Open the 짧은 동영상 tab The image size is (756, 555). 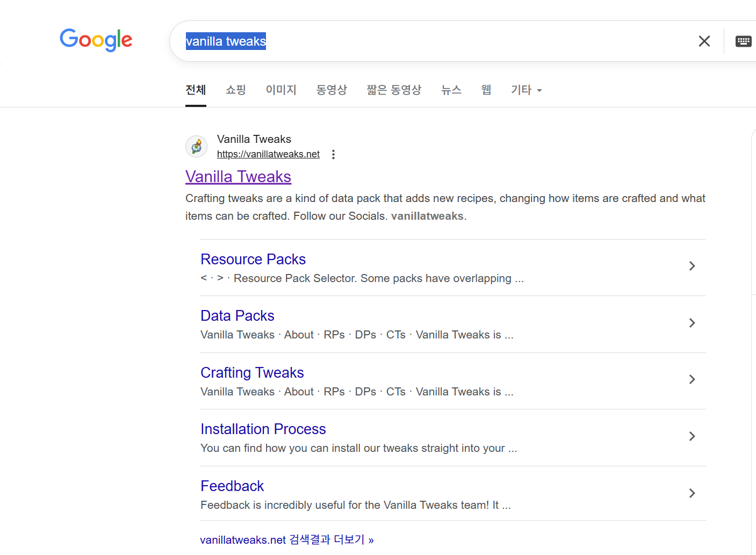(394, 90)
